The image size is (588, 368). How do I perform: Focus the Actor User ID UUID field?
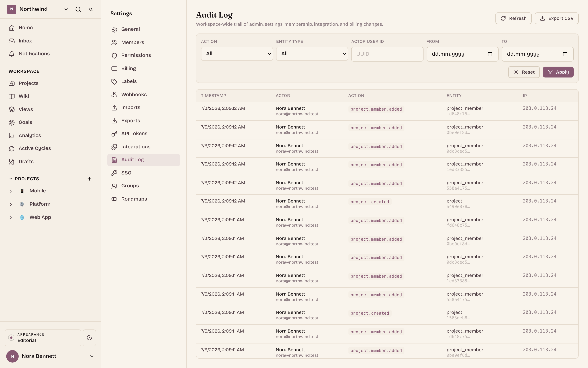click(x=387, y=54)
